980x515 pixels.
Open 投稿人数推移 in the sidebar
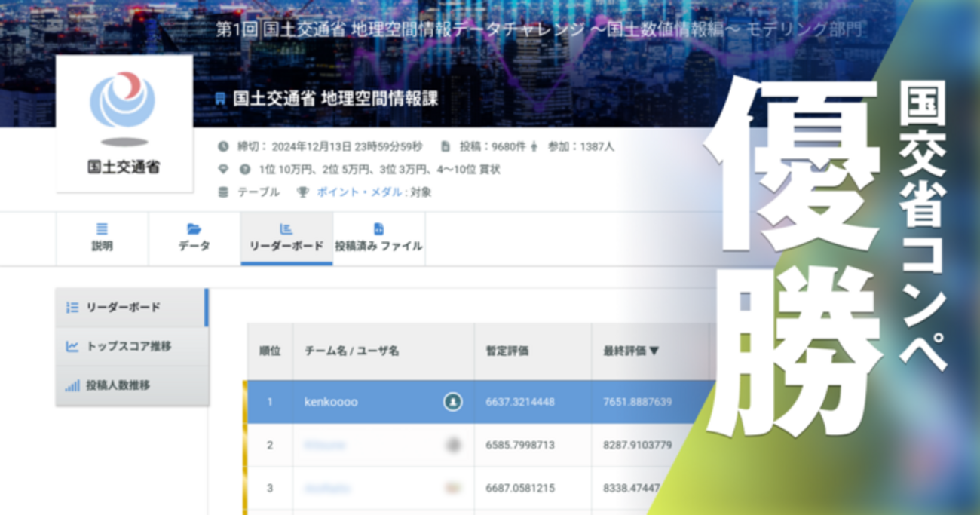point(131,385)
